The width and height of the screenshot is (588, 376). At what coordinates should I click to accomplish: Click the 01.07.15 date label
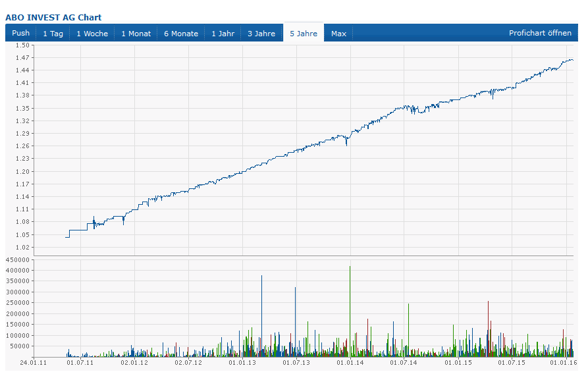click(x=512, y=363)
